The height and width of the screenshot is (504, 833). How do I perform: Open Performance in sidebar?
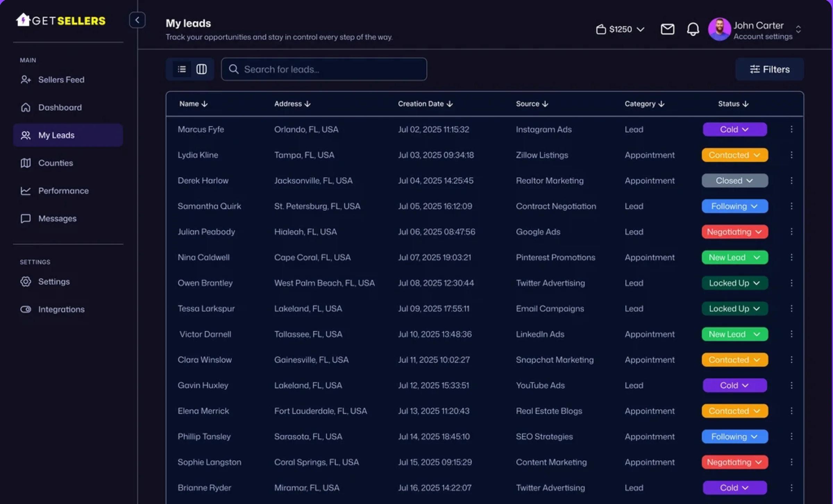pos(68,191)
